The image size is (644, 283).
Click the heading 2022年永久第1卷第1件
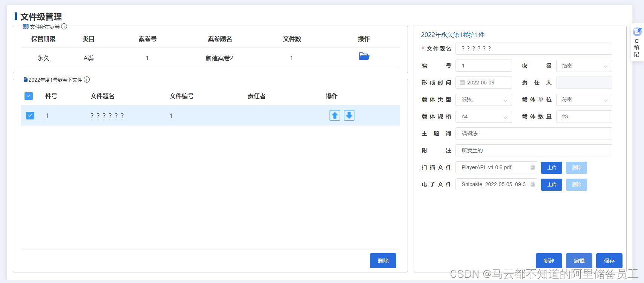tap(453, 35)
